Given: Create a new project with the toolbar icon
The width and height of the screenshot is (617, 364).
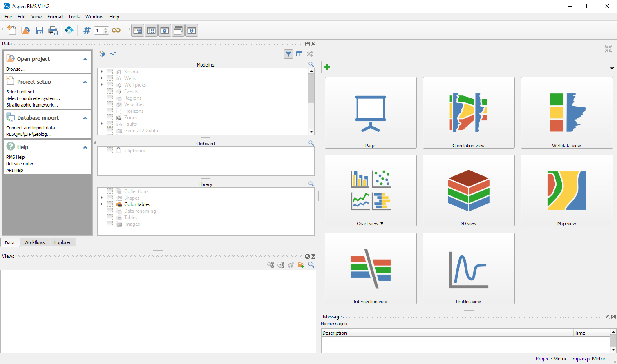Looking at the screenshot, I should click(x=12, y=30).
